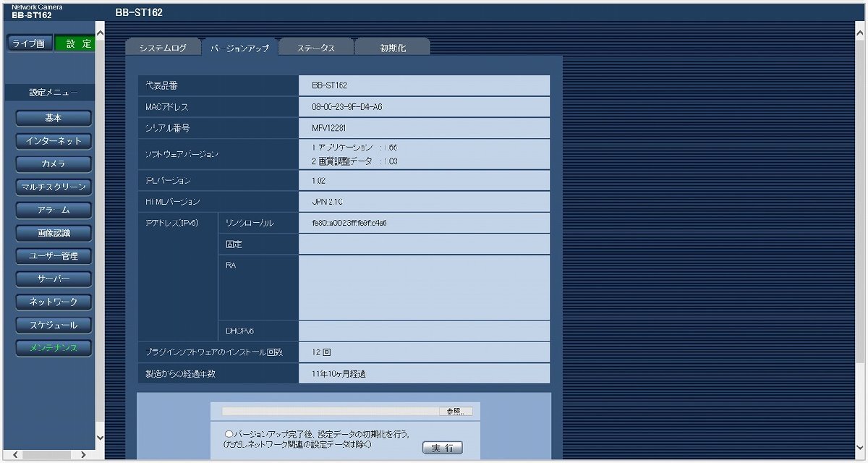The width and height of the screenshot is (868, 463).
Task: Click the HTML version value JPN 2.10
Action: tap(328, 201)
